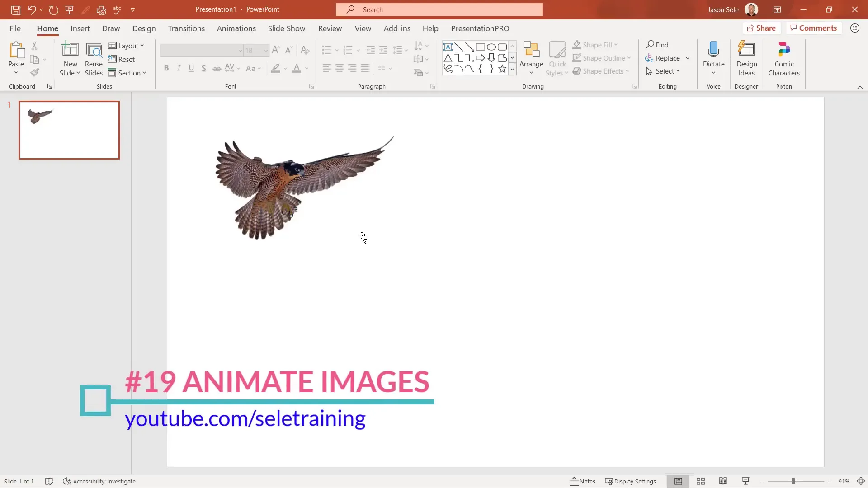Viewport: 868px width, 488px height.
Task: Click the New Slide button
Action: [70, 59]
